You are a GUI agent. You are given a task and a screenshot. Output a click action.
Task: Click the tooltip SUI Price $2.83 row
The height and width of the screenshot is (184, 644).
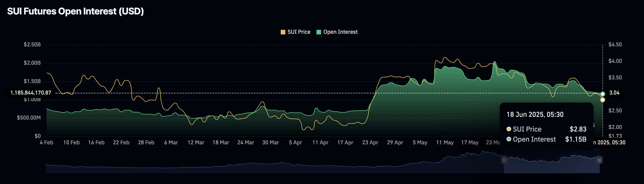[x=546, y=129]
